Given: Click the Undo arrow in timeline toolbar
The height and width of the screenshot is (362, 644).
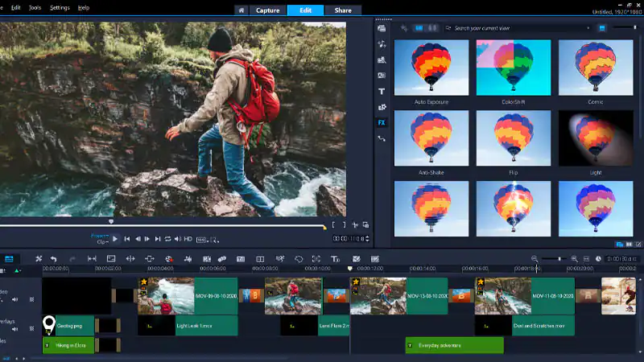Looking at the screenshot, I should (53, 259).
